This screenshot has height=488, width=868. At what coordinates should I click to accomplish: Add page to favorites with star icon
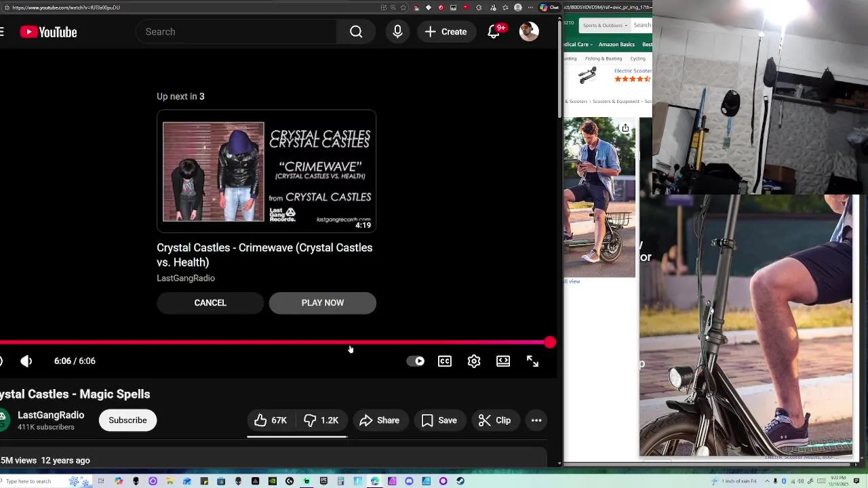(x=403, y=7)
